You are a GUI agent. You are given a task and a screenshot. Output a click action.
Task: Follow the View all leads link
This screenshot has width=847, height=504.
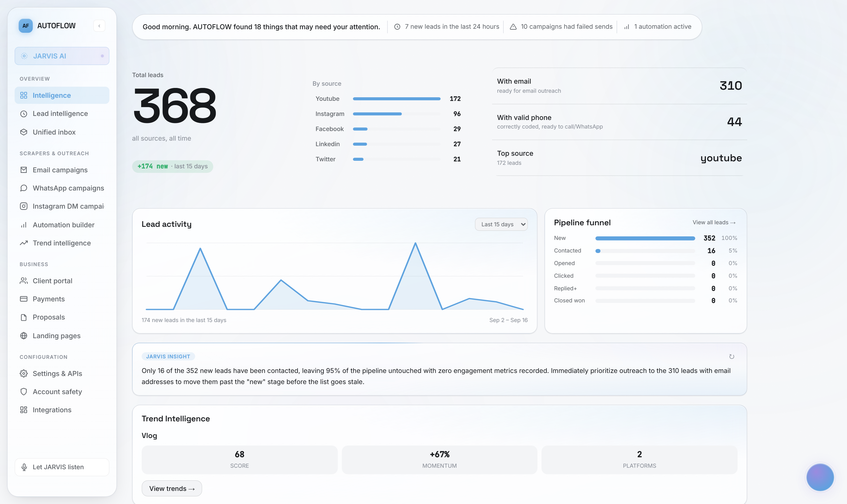click(714, 223)
